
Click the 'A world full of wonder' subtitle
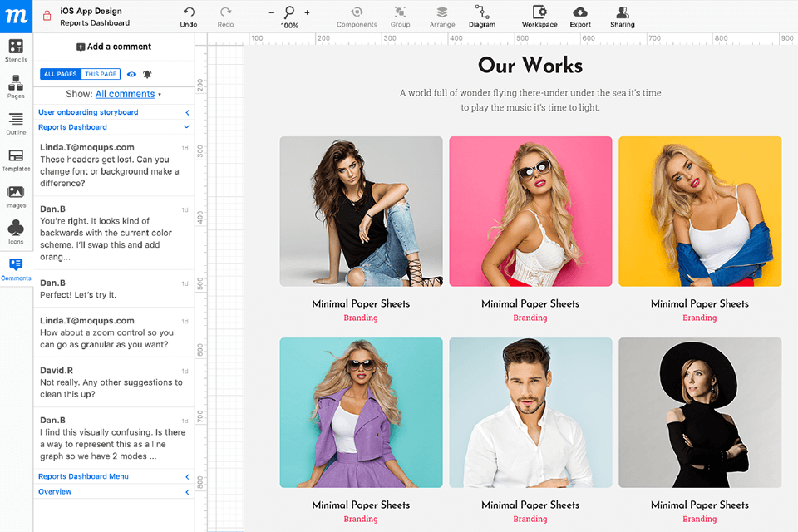point(530,101)
